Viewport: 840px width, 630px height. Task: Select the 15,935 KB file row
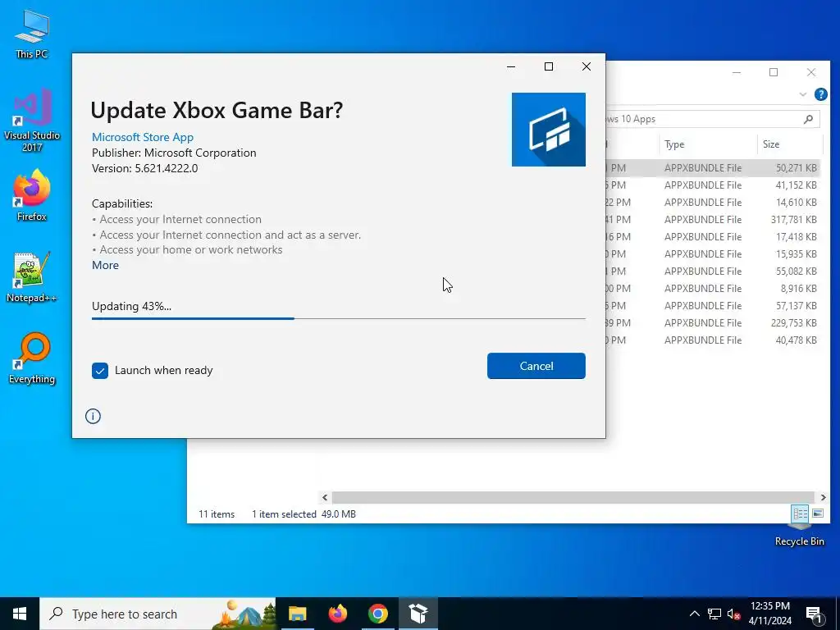[713, 253]
